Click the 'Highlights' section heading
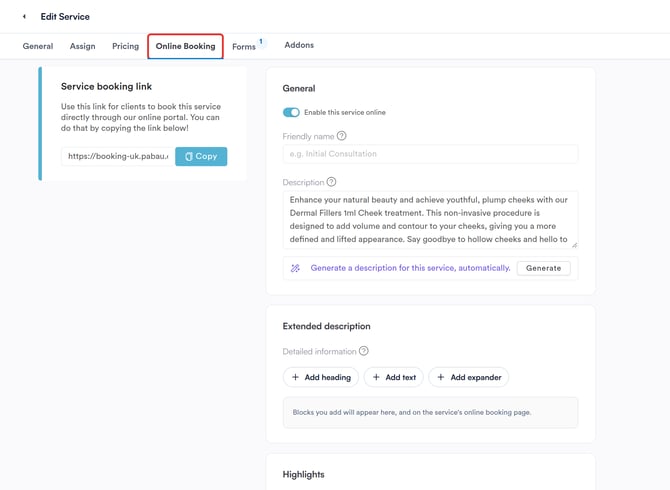The height and width of the screenshot is (490, 670). tap(303, 474)
